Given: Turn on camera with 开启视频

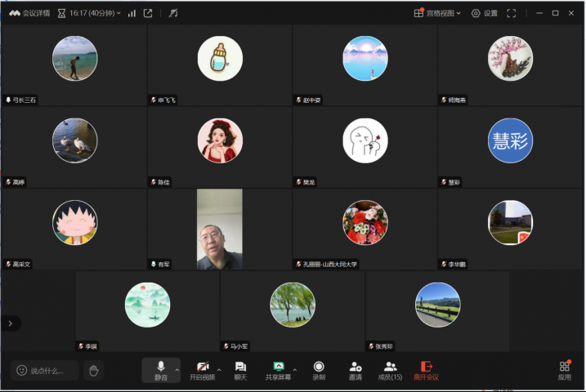Looking at the screenshot, I should (202, 370).
